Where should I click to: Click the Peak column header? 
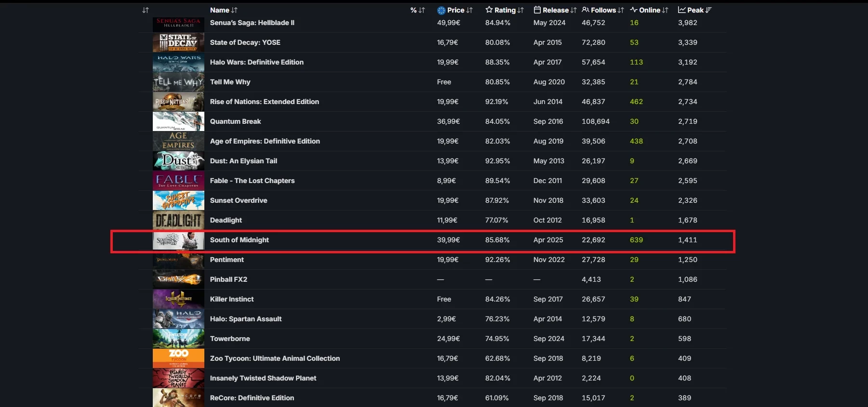tap(694, 10)
